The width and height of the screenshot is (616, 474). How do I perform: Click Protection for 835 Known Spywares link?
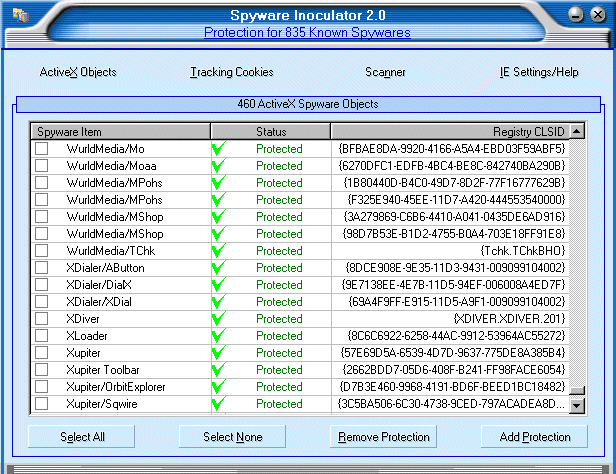pyautogui.click(x=307, y=33)
